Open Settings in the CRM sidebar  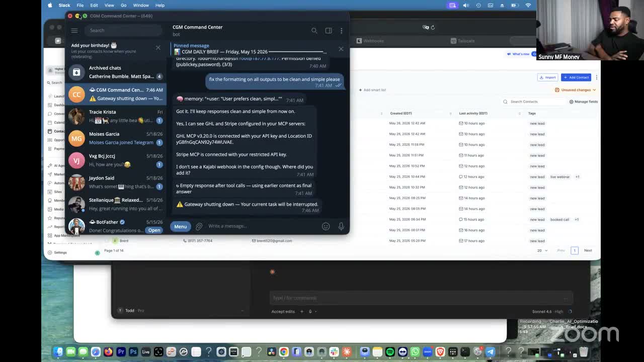click(57, 252)
